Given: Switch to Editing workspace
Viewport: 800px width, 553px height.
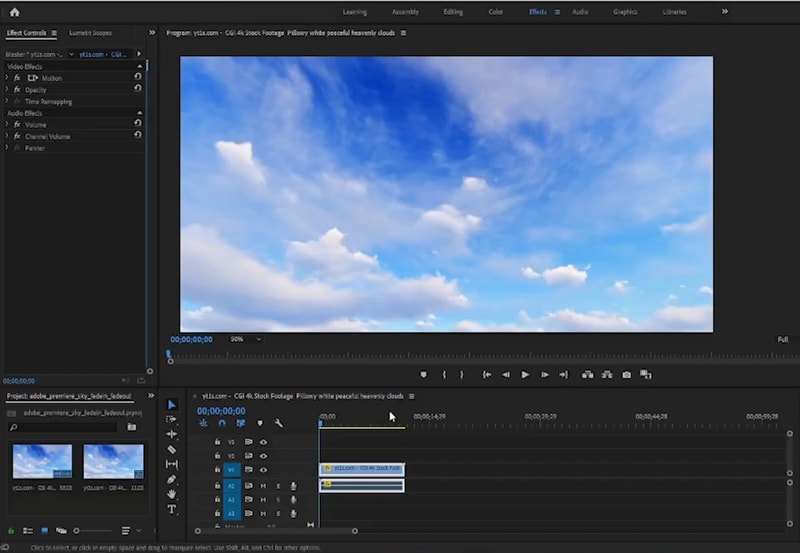Looking at the screenshot, I should (x=453, y=12).
